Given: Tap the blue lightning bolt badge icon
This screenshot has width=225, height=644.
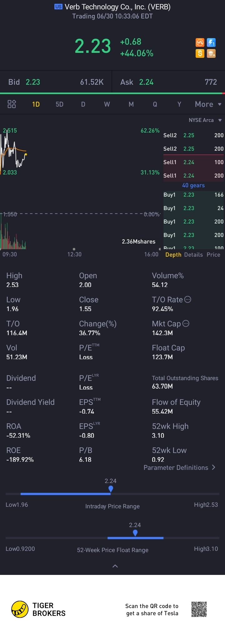Looking at the screenshot, I should (x=212, y=43).
